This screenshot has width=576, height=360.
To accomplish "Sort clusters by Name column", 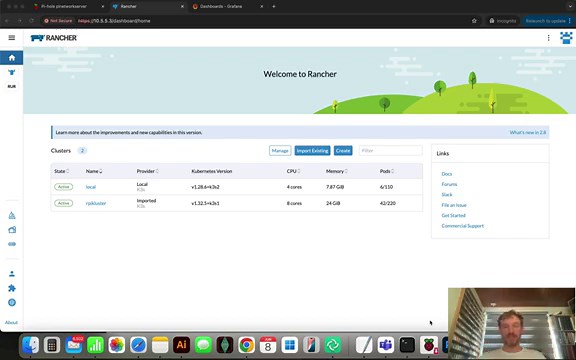I will point(94,171).
